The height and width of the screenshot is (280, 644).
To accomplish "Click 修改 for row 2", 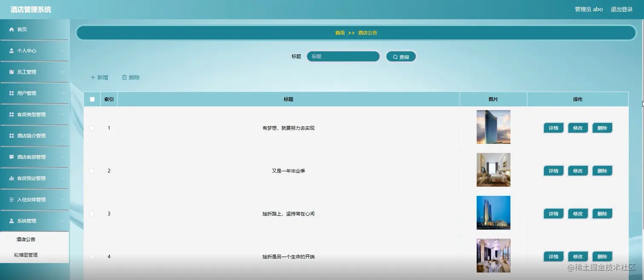I will [x=578, y=171].
